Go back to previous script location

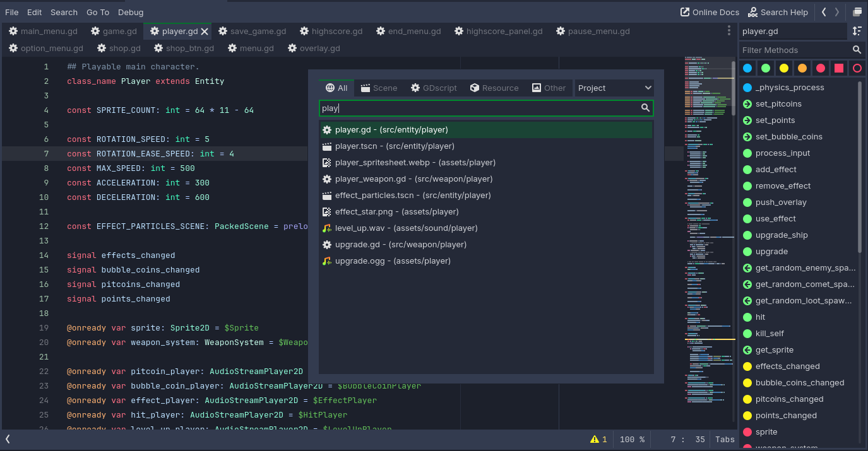[x=824, y=12]
